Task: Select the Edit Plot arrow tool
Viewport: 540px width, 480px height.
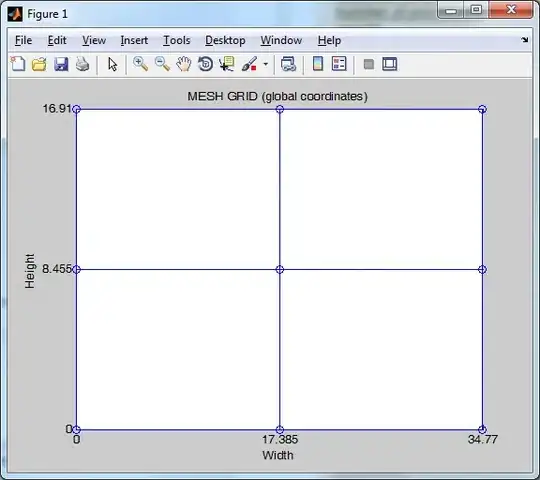Action: [112, 64]
